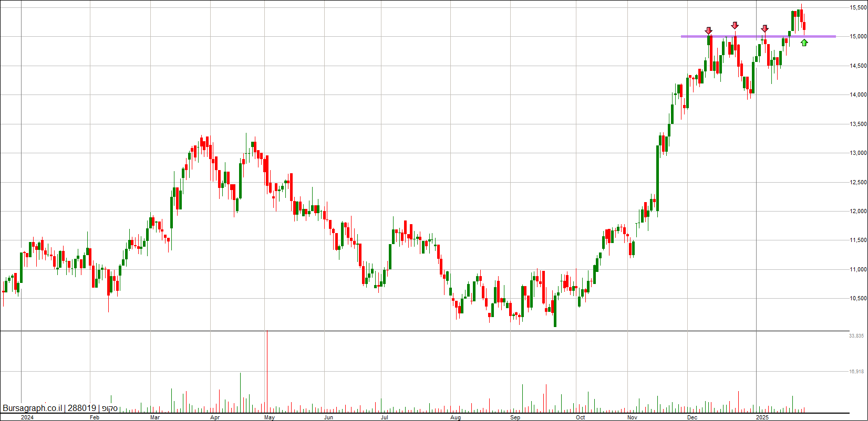
Task: Select the Apr month label
Action: pos(215,418)
